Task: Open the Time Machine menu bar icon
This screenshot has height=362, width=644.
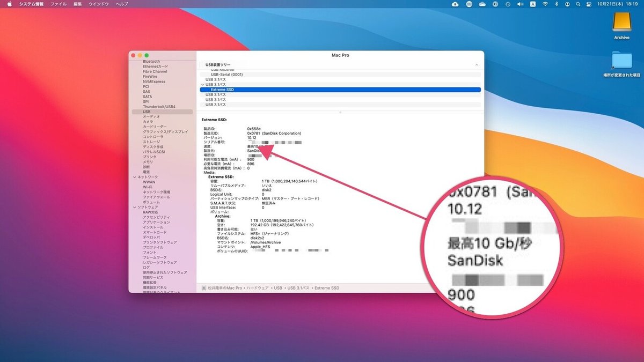Action: 508,4
